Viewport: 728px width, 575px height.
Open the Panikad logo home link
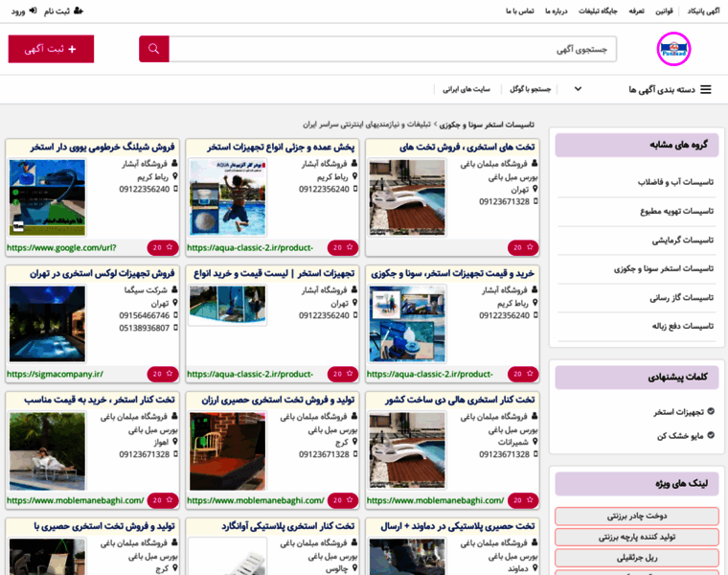pyautogui.click(x=673, y=49)
